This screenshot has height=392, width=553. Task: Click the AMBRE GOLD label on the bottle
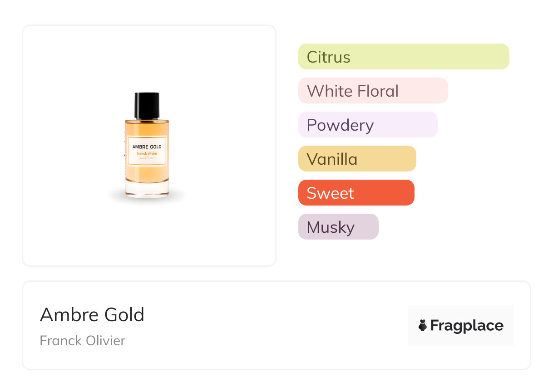[x=147, y=147]
